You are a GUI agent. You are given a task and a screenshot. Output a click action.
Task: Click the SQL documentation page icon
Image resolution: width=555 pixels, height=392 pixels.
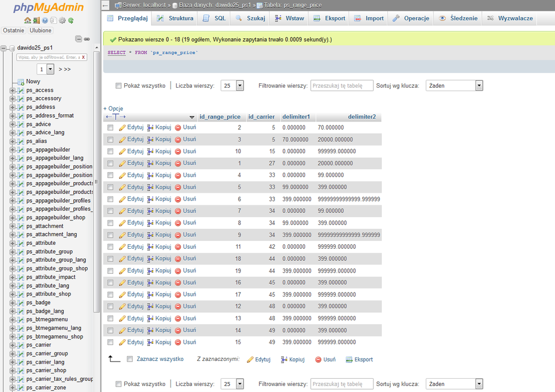pos(53,21)
